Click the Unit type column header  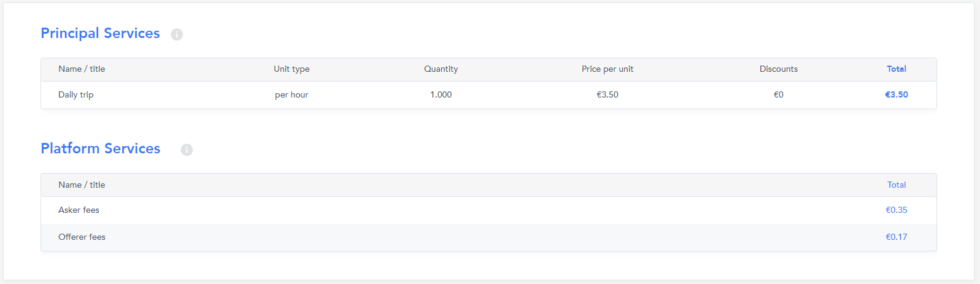coord(291,69)
